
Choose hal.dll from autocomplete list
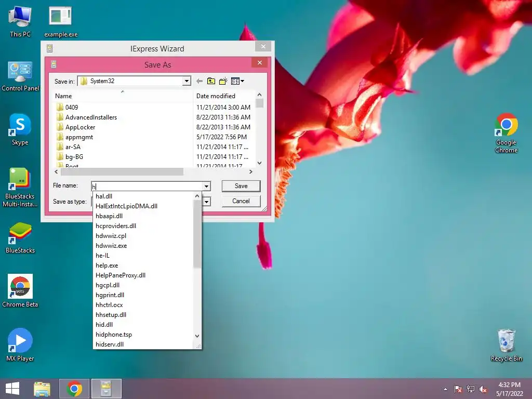click(143, 196)
